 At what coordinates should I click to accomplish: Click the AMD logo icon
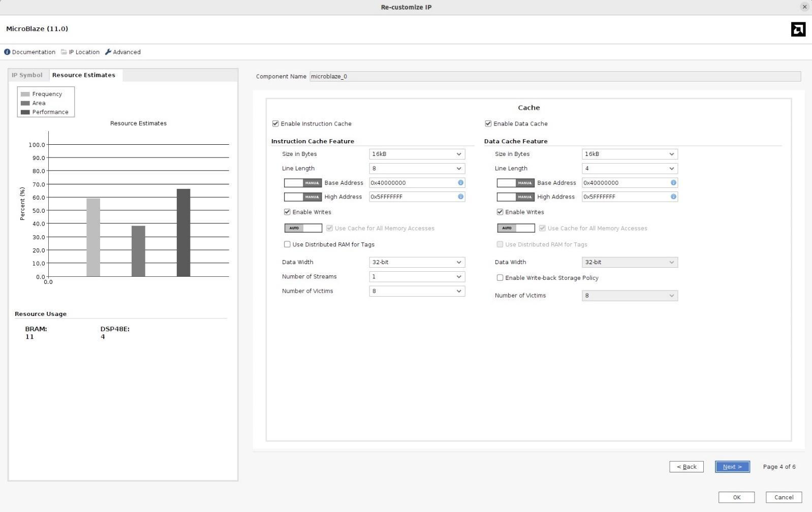click(x=798, y=29)
